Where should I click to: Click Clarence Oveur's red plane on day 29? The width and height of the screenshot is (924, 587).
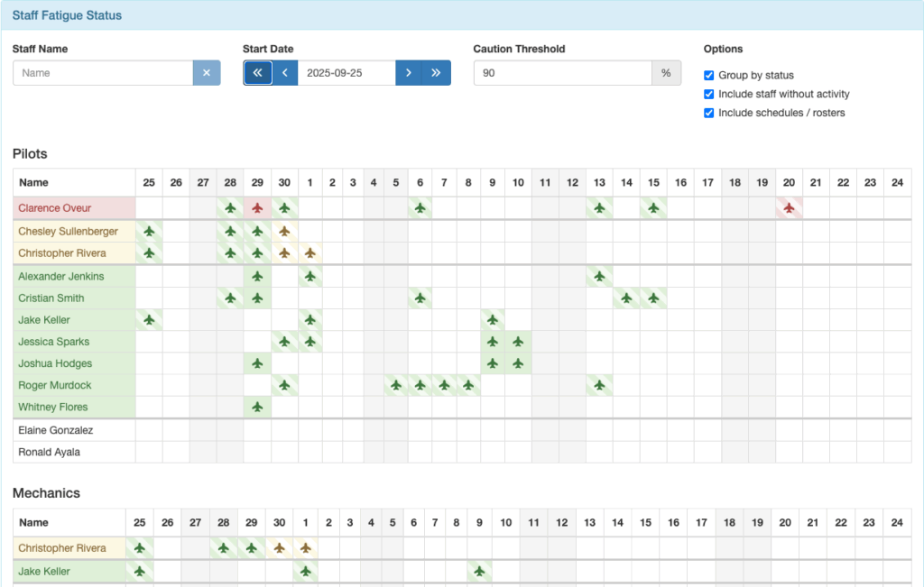click(257, 208)
